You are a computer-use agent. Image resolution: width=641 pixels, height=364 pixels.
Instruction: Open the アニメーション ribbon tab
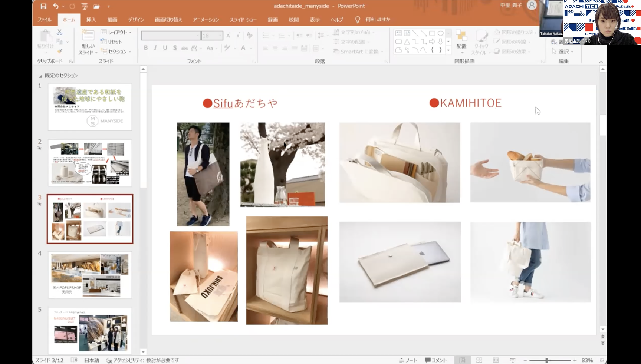coord(206,20)
